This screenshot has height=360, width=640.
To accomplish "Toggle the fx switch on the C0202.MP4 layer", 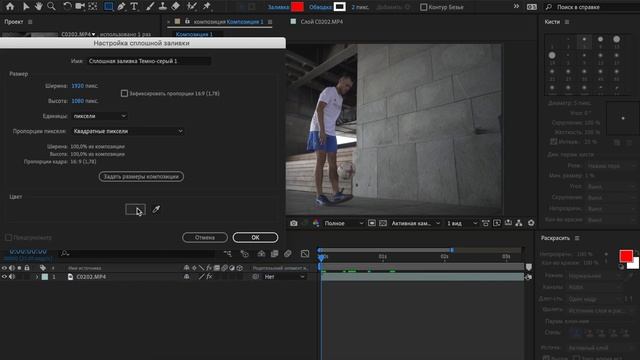I will click(209, 277).
